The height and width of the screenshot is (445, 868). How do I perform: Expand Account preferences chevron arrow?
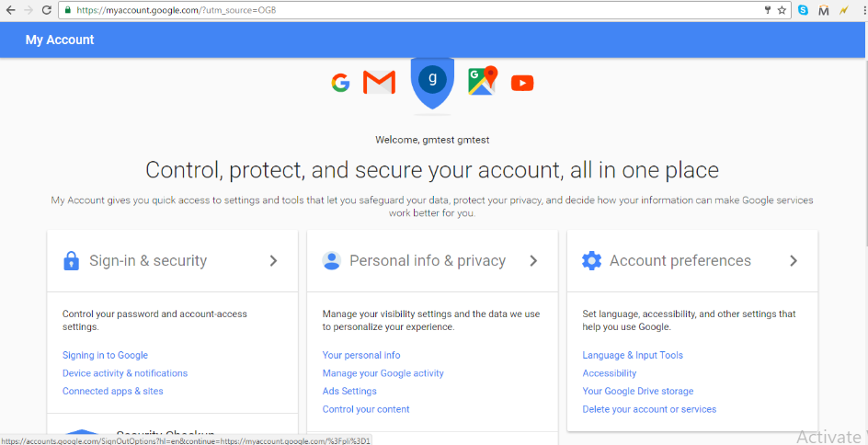pos(794,261)
